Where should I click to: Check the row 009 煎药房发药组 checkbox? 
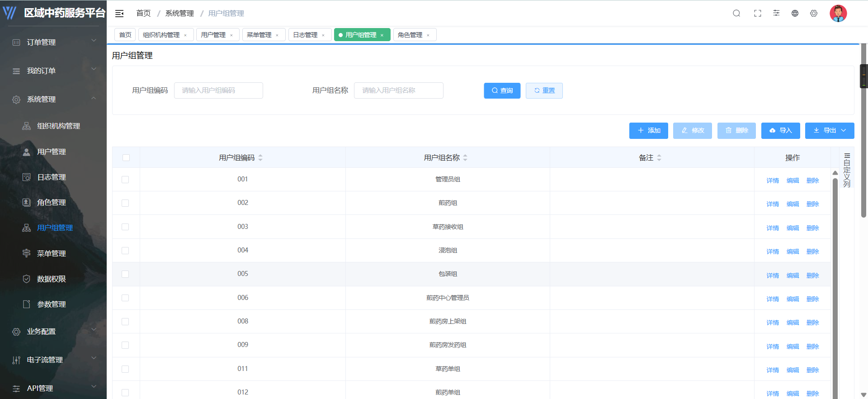pyautogui.click(x=125, y=345)
